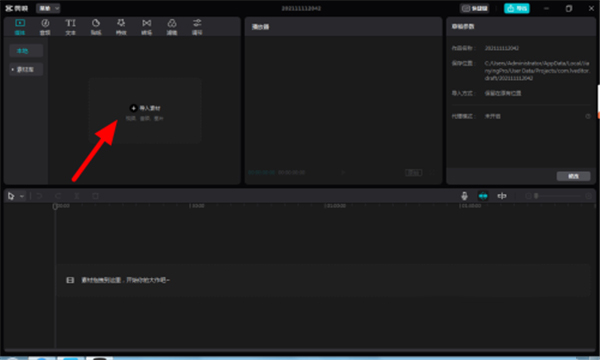Expand the pointer tool mode dropdown arrow
The height and width of the screenshot is (360, 600).
(22, 196)
